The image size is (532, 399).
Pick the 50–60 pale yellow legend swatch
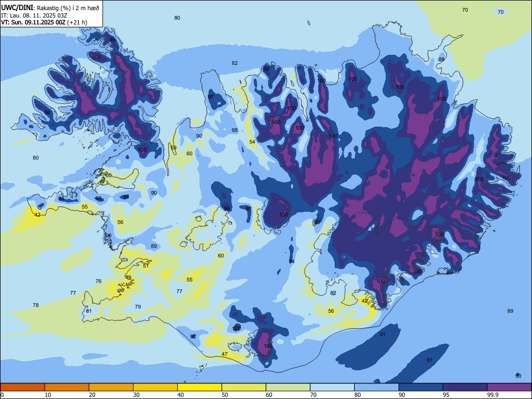point(244,387)
